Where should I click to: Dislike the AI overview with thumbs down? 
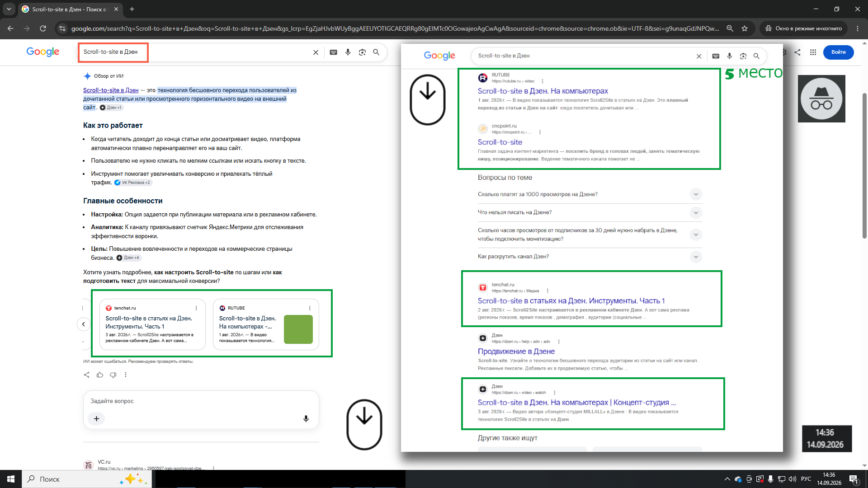[113, 375]
